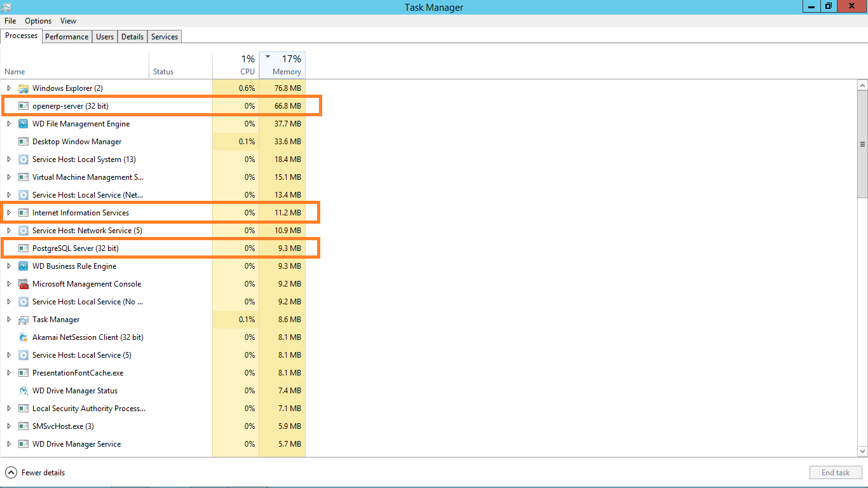Expand the Virtual Machine Management row
This screenshot has height=488, width=868.
click(9, 177)
